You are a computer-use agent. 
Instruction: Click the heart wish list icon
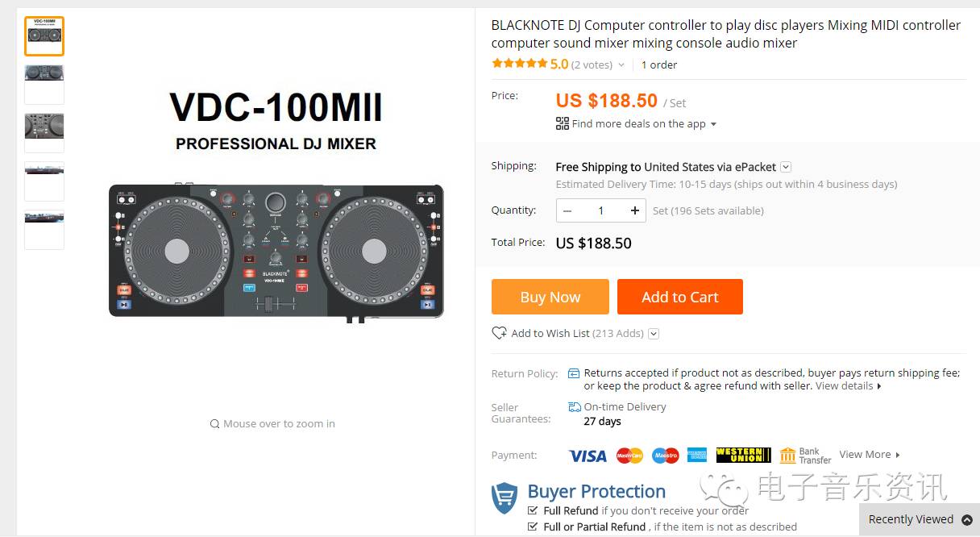pyautogui.click(x=499, y=333)
